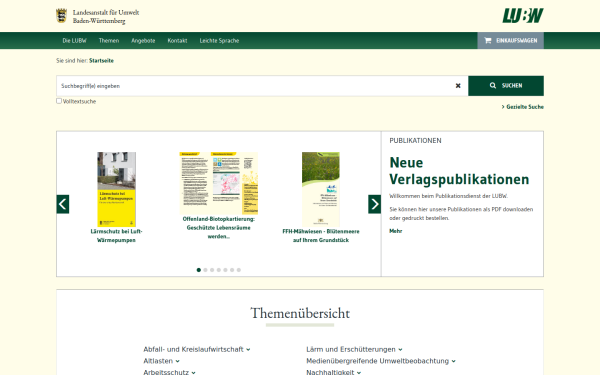Expand the Arbeitsschutz topic

tap(170, 372)
